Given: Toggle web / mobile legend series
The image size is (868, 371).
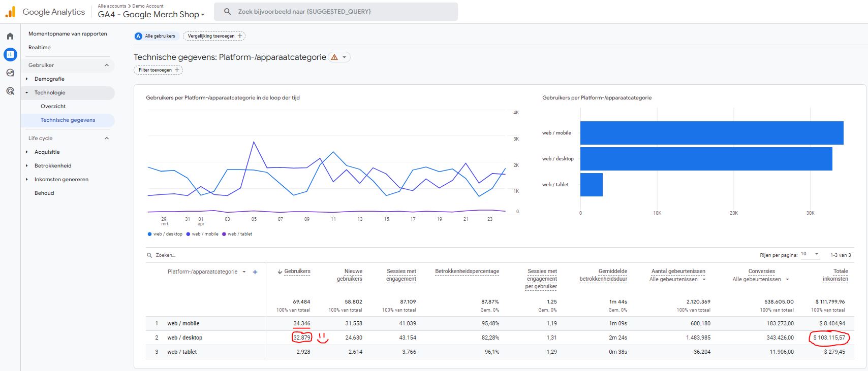Looking at the screenshot, I should tap(203, 234).
